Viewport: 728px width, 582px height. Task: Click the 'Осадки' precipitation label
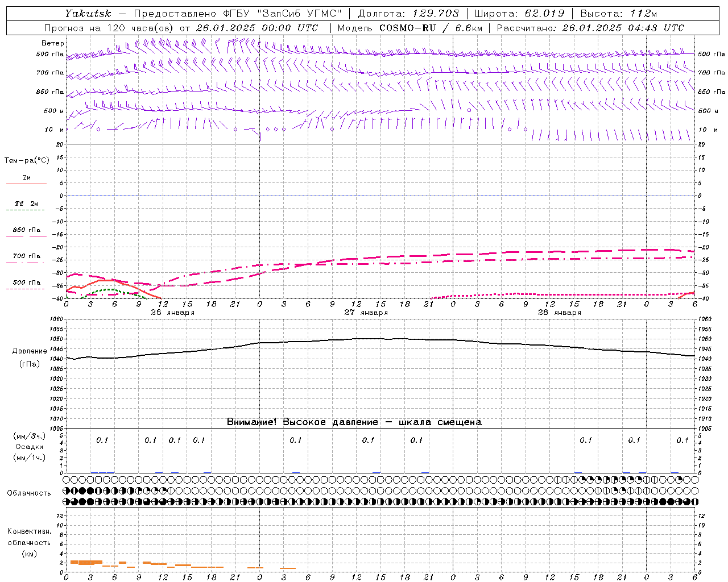tap(30, 447)
